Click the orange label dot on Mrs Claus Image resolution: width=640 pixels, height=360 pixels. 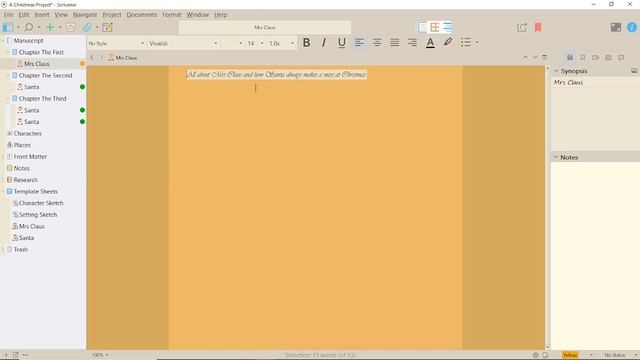[x=82, y=64]
